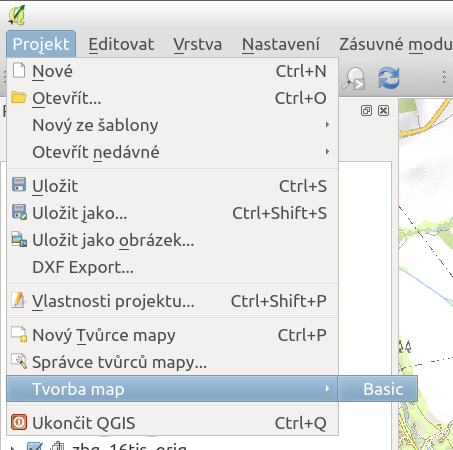Click the Ukončit QGIS red power icon
This screenshot has height=450, width=453.
click(x=19, y=422)
